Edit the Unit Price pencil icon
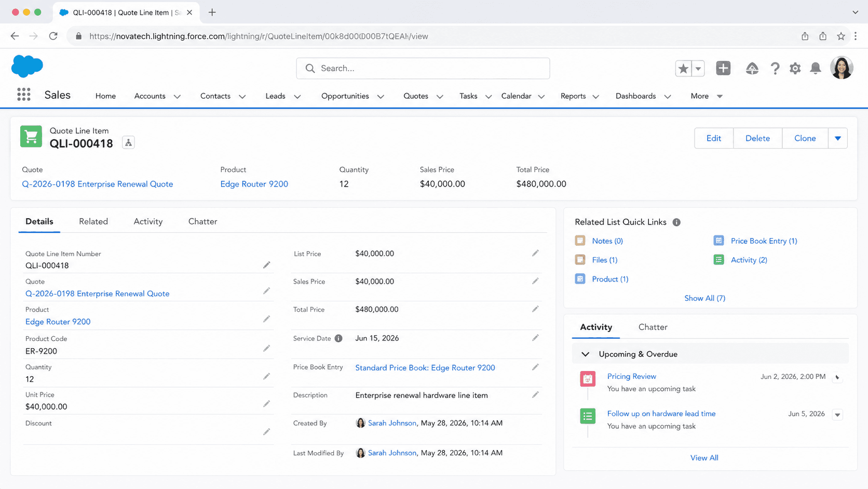The image size is (868, 489). tap(266, 404)
